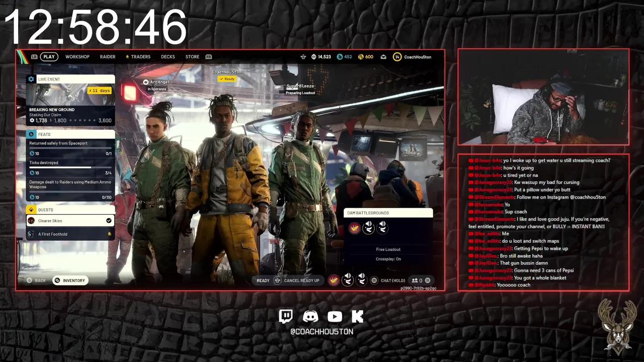Toggle the second voice icon in map panel

pyautogui.click(x=382, y=227)
